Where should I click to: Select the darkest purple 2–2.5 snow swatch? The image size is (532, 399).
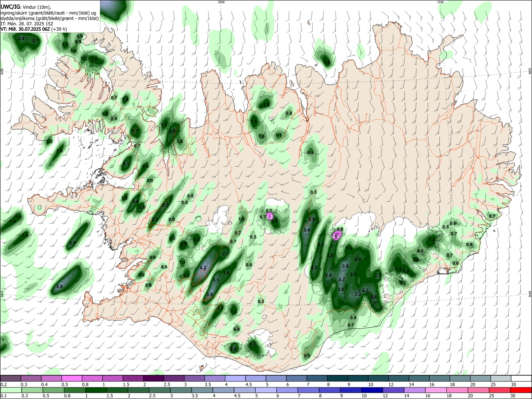click(154, 378)
